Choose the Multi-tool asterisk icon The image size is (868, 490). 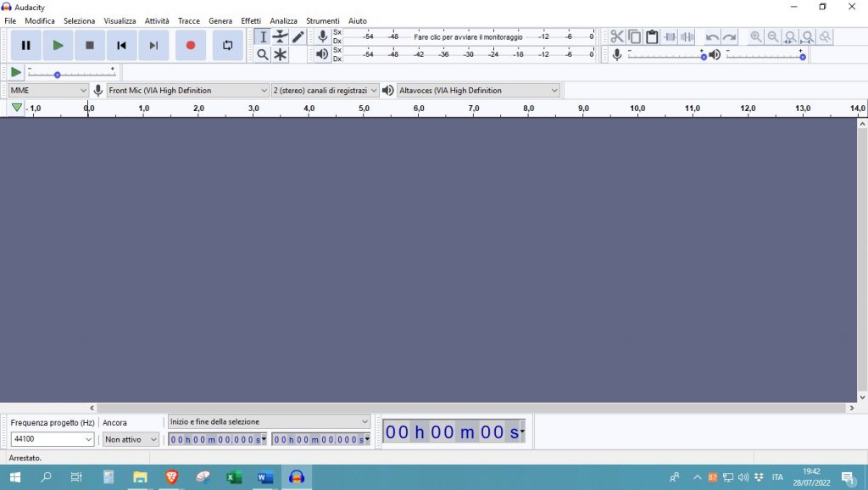tap(280, 54)
